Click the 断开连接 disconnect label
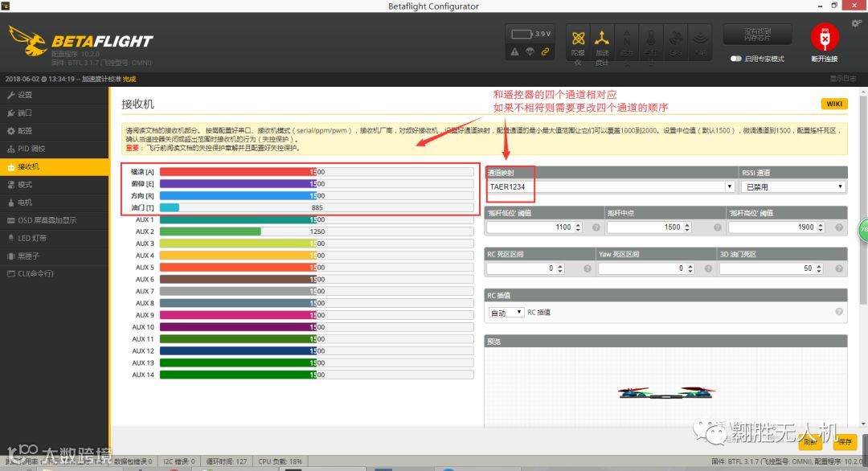Screen dimensions: 868x471 coord(825,59)
